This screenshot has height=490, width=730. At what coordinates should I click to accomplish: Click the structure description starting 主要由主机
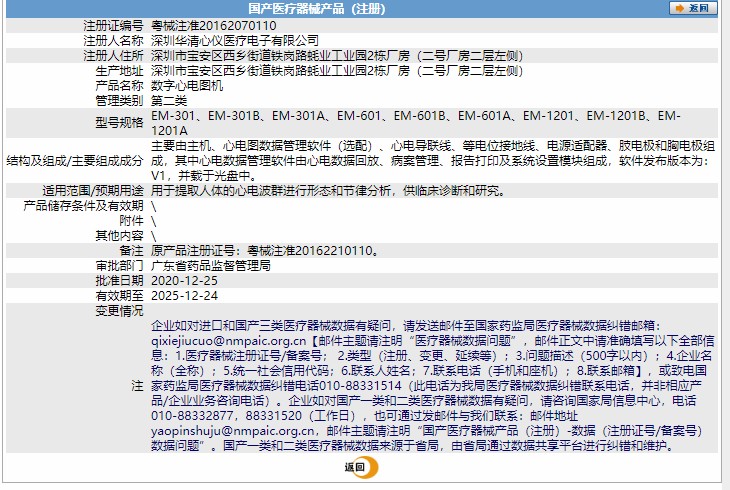[433, 161]
